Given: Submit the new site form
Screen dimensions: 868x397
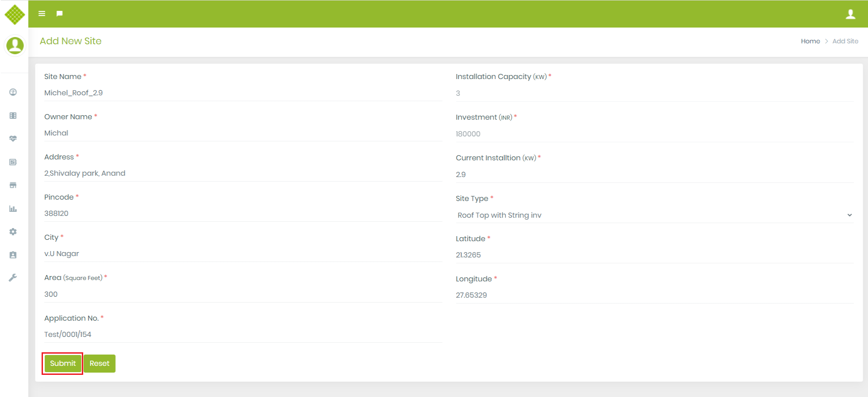Looking at the screenshot, I should point(63,364).
